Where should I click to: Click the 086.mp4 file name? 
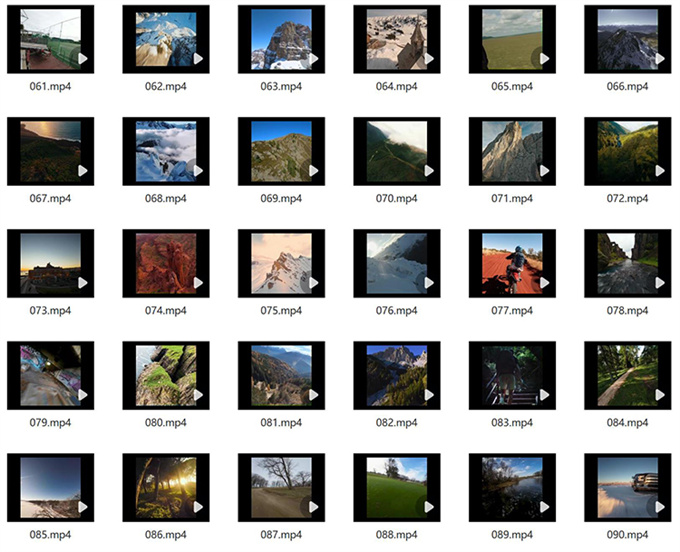[x=166, y=535]
